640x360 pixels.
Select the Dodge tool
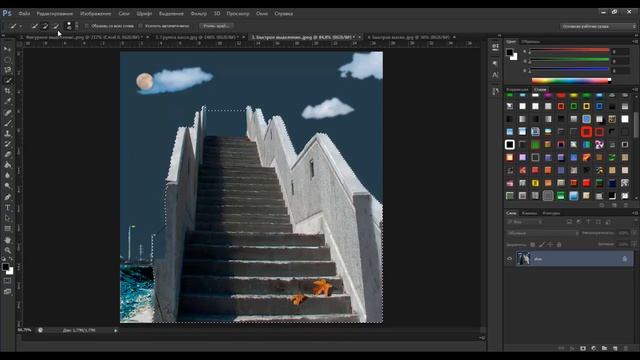(7, 187)
